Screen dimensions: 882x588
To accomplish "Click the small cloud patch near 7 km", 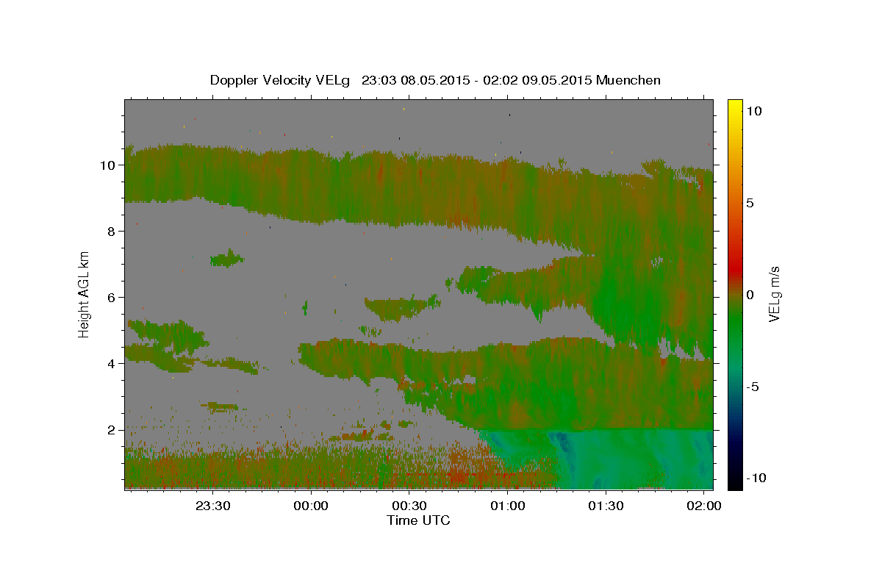I will [x=227, y=258].
